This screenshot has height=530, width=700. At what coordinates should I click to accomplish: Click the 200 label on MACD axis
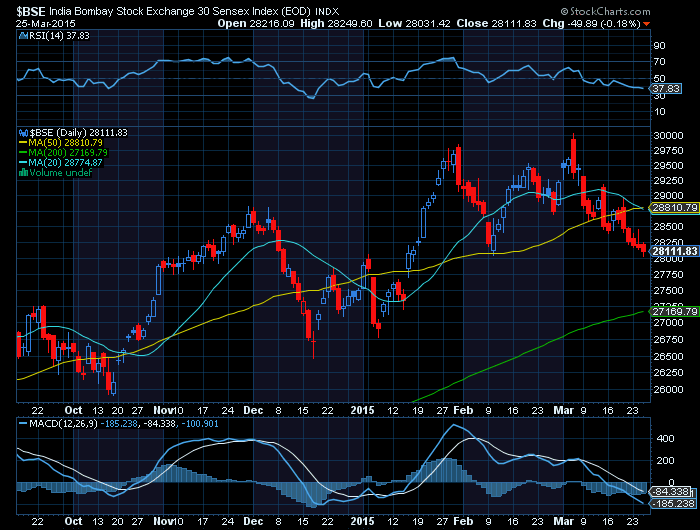[665, 460]
